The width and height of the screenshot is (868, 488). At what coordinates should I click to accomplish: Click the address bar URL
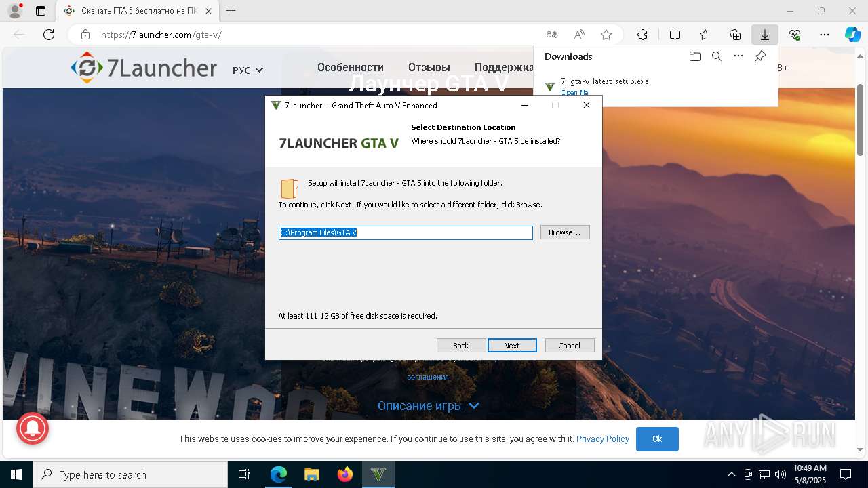click(161, 35)
